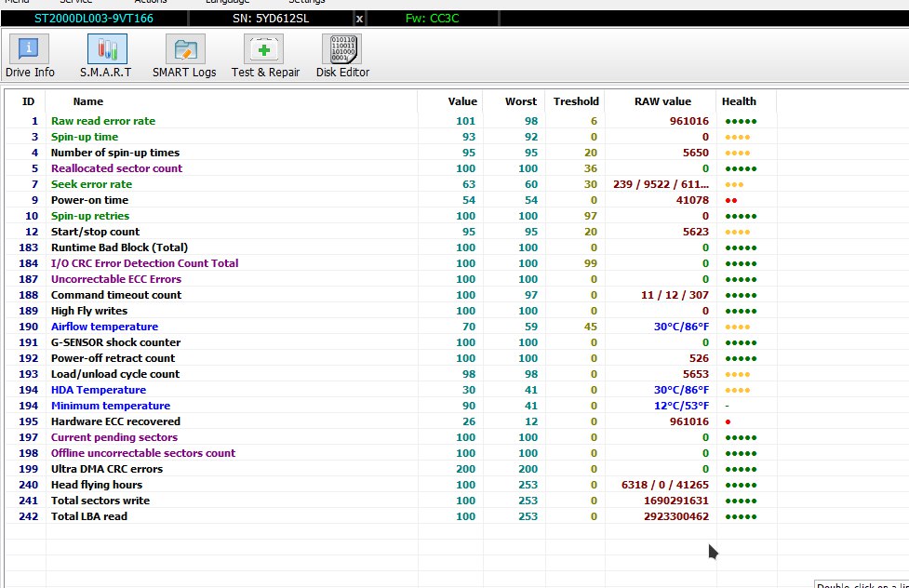Click raw value 11 / 12 / 307
This screenshot has width=909, height=588.
tap(675, 295)
